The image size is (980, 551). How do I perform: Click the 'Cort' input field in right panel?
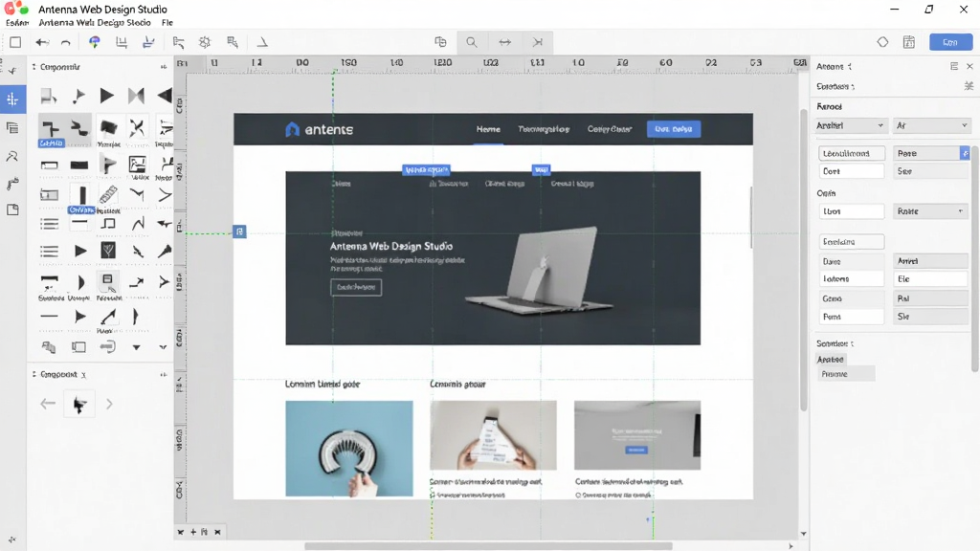(852, 171)
